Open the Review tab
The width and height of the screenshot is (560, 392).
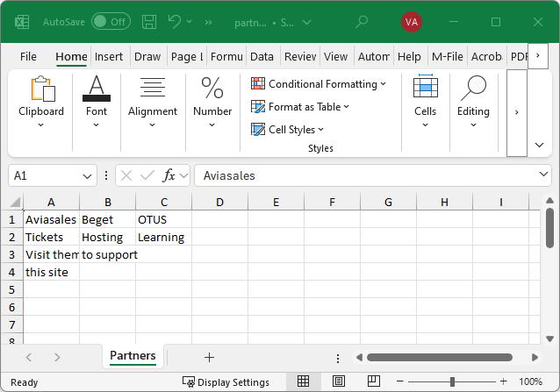click(300, 57)
